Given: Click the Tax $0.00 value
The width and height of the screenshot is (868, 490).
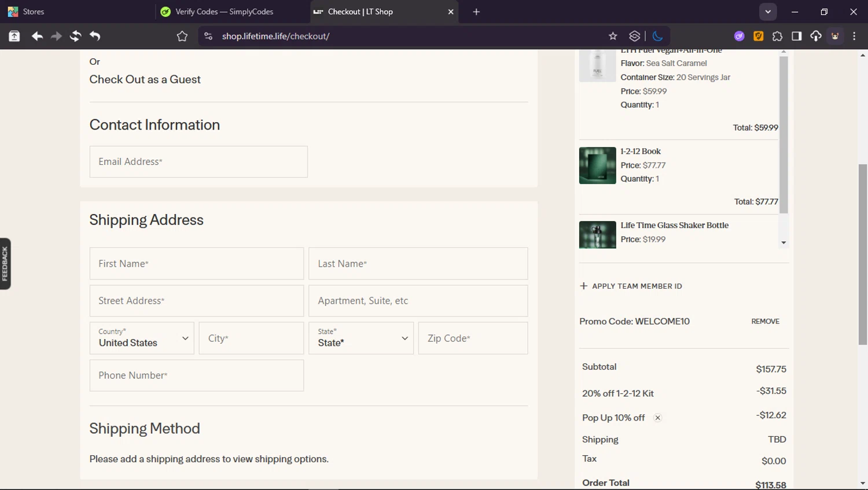Looking at the screenshot, I should coord(774,461).
